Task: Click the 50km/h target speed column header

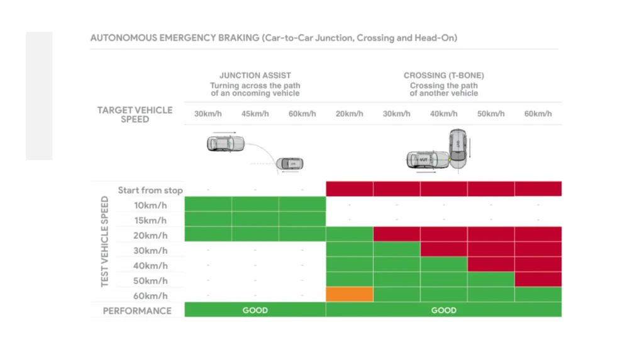Action: (491, 114)
